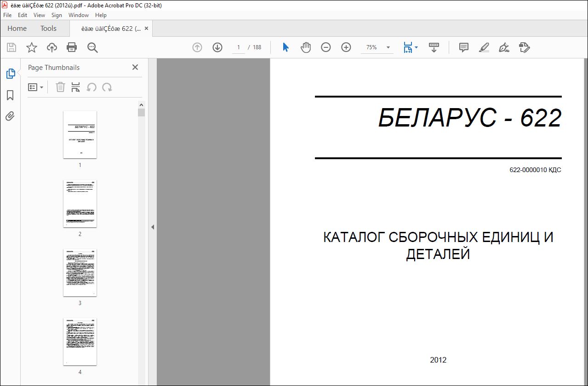
Task: Click the 622-0000010 КДС code text
Action: [x=535, y=170]
